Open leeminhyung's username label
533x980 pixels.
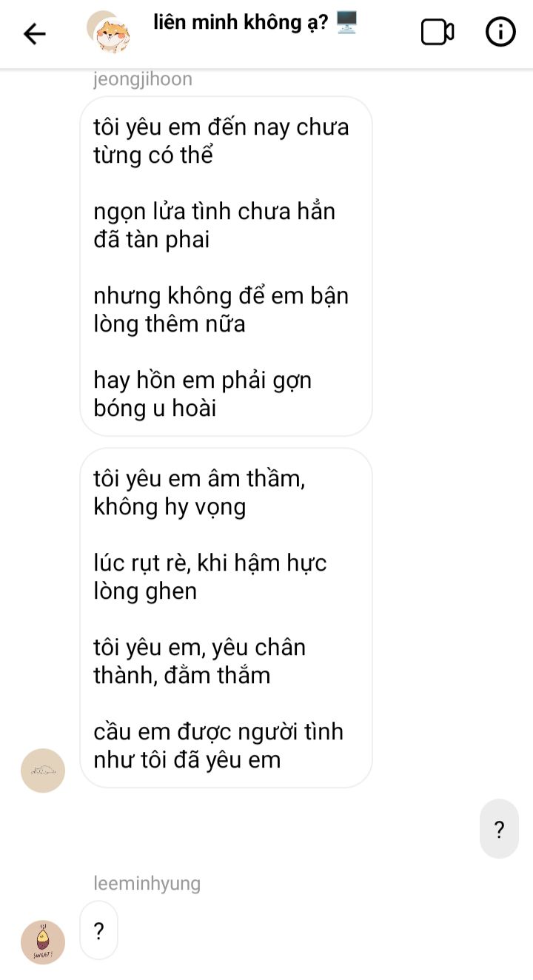[147, 883]
